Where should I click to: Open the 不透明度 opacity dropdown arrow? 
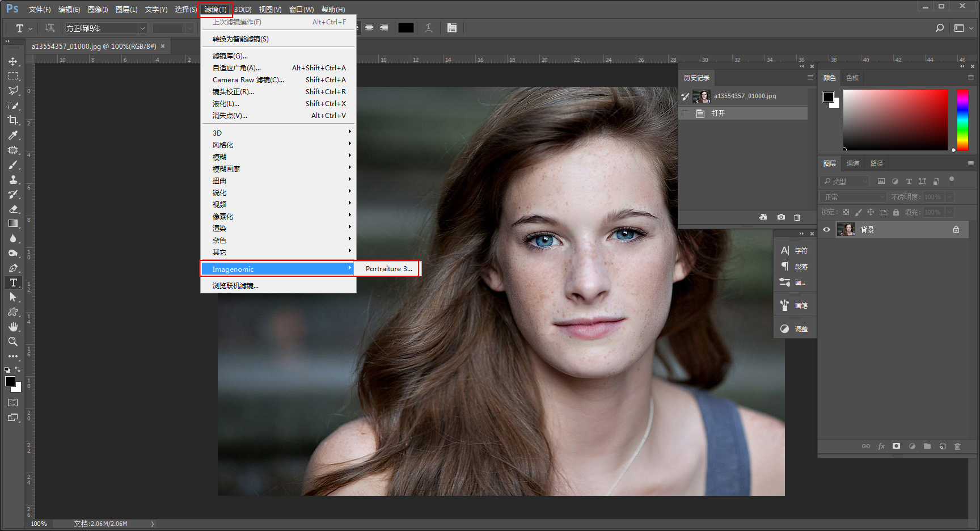coord(949,197)
